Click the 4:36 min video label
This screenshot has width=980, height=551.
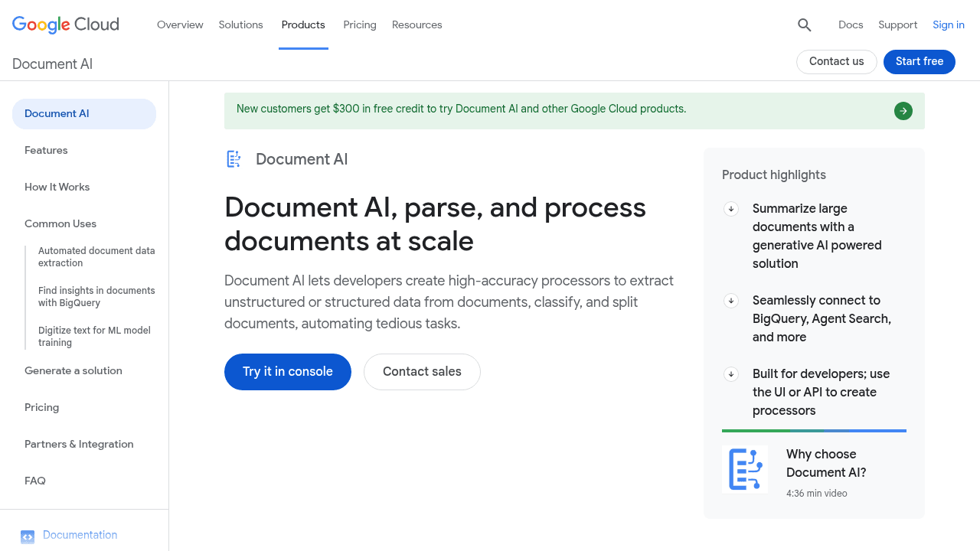pyautogui.click(x=817, y=494)
